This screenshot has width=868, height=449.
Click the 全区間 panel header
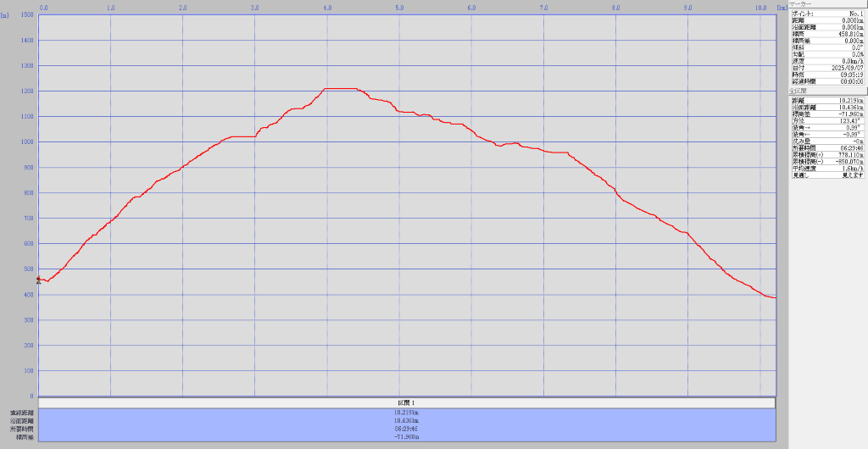[x=827, y=90]
